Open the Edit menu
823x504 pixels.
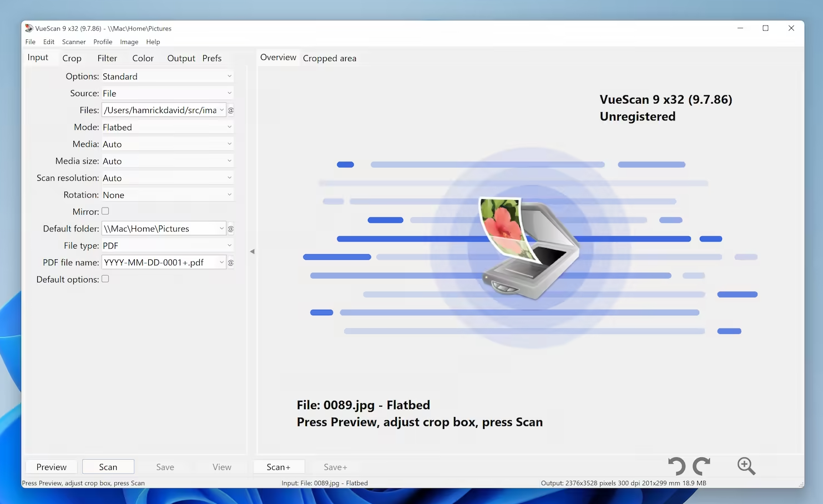tap(49, 42)
